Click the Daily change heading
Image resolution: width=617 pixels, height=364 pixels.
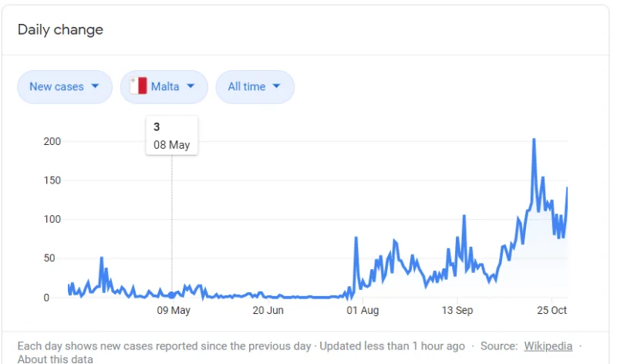(x=60, y=29)
